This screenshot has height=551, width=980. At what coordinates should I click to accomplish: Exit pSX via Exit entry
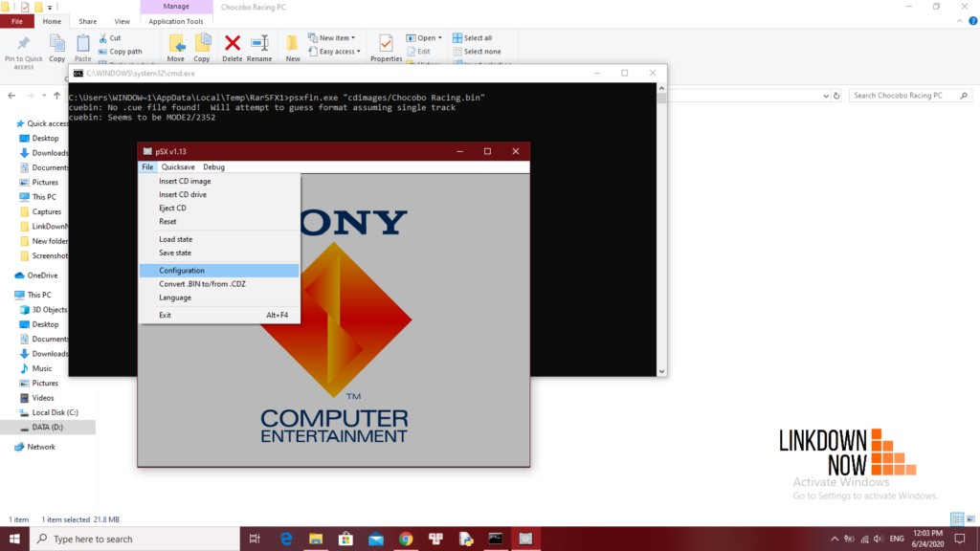219,315
